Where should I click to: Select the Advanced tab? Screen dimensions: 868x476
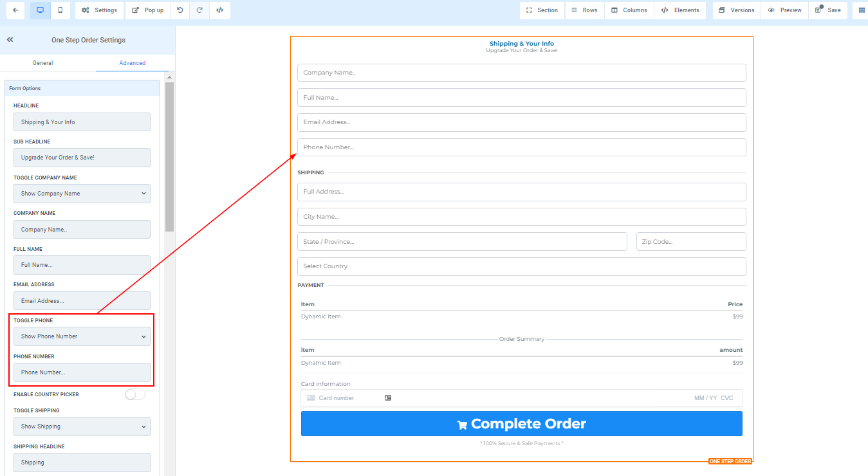[133, 63]
